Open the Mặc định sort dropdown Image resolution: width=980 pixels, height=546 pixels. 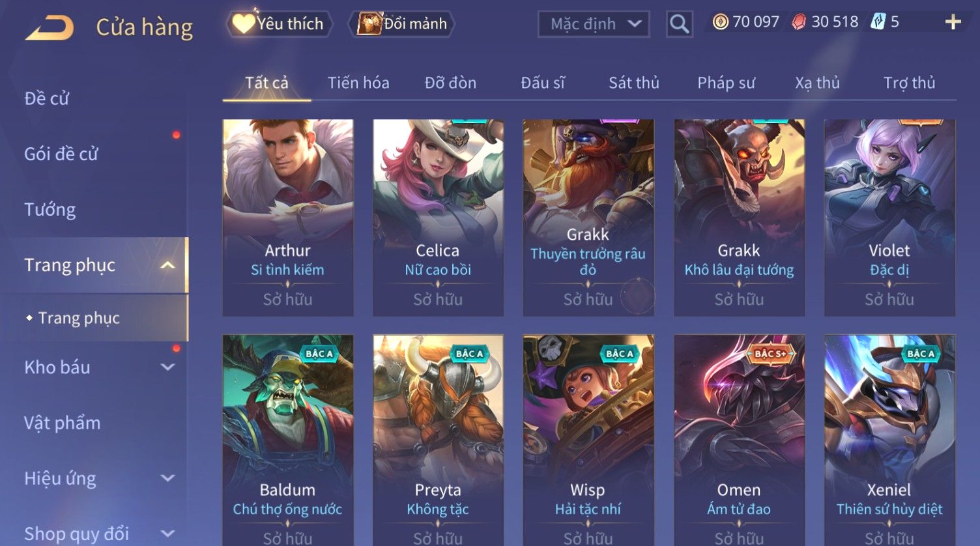click(x=594, y=24)
